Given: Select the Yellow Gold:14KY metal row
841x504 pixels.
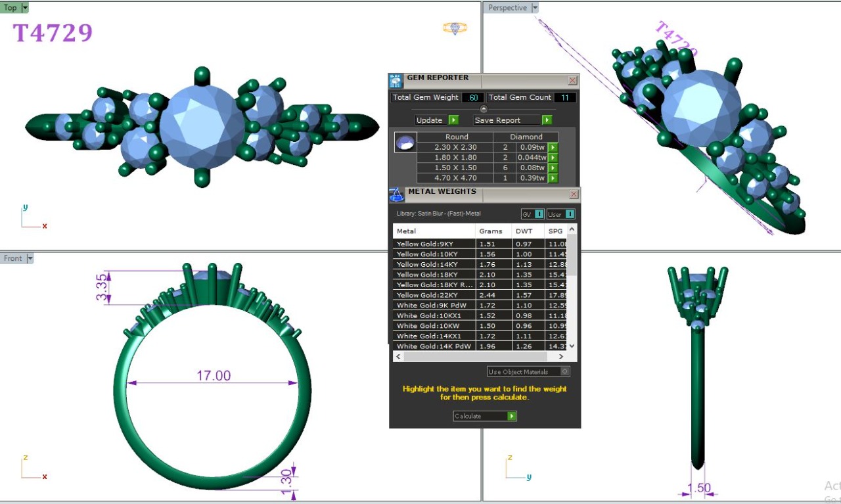Looking at the screenshot, I should pos(434,264).
